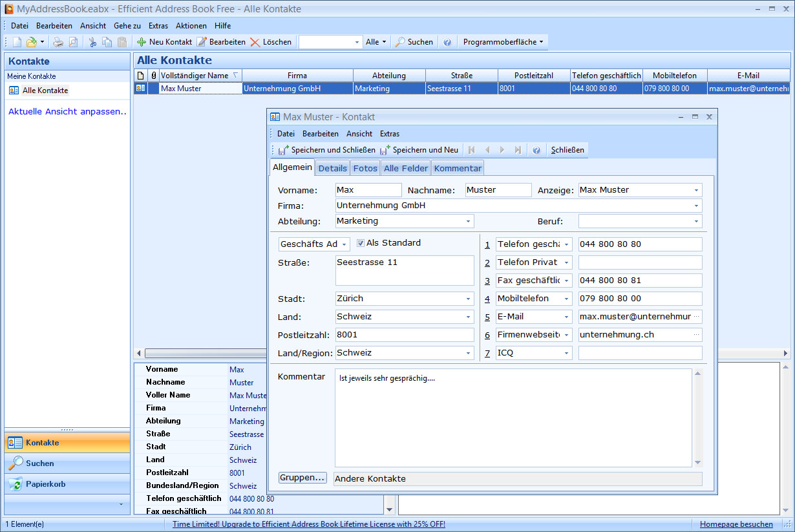Open the Abteilung dropdown list
The image size is (795, 532).
[468, 222]
